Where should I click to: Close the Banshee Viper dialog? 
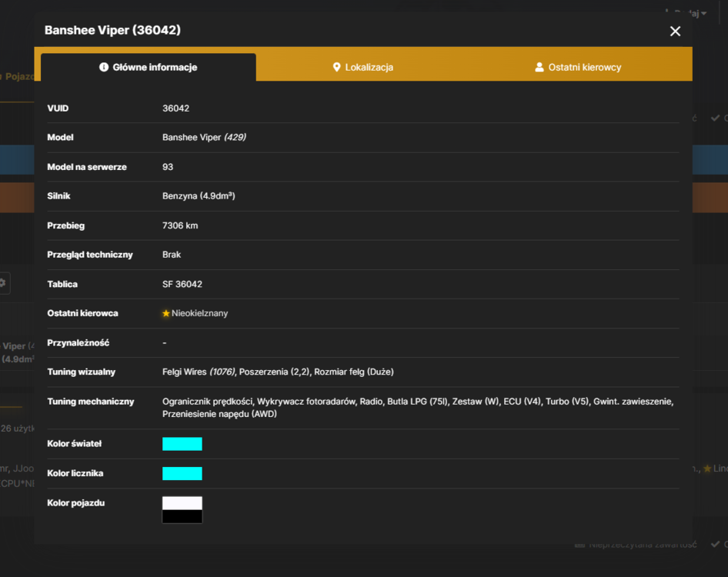675,31
